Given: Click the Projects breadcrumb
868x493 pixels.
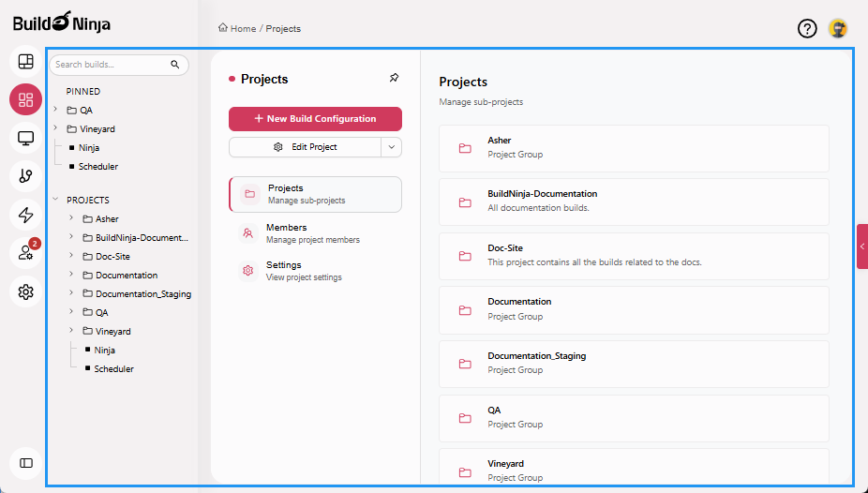Looking at the screenshot, I should point(283,29).
